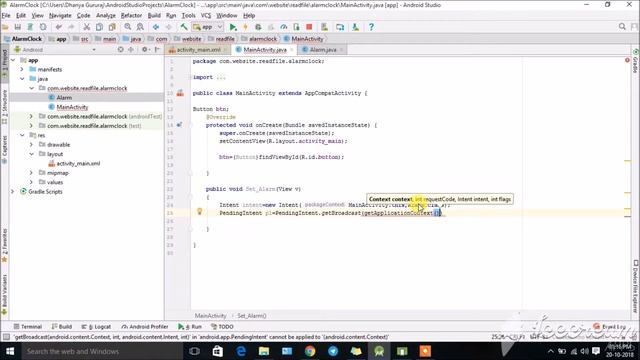This screenshot has width=640, height=360.
Task: Toggle the Build Variants side panel
Action: [x=4, y=294]
